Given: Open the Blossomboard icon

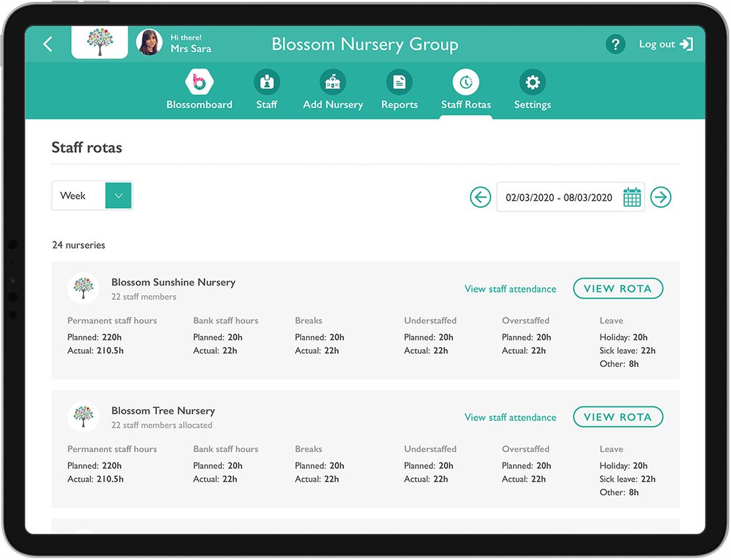Looking at the screenshot, I should coord(199,82).
